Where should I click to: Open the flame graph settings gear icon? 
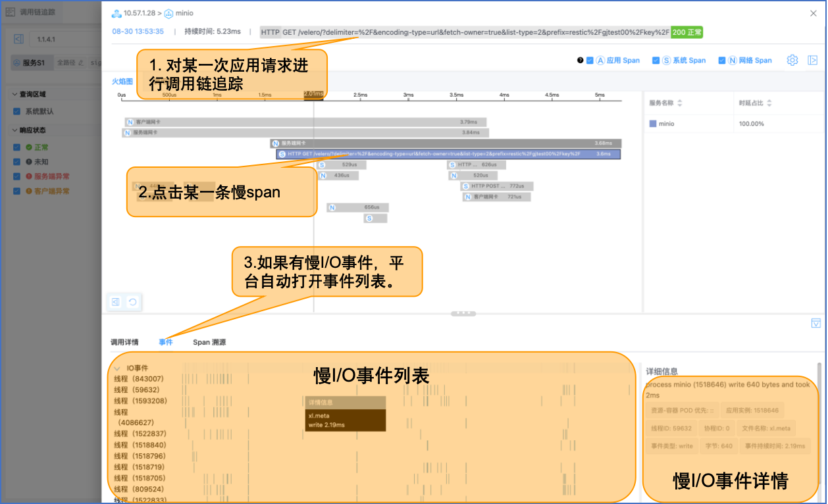[792, 60]
